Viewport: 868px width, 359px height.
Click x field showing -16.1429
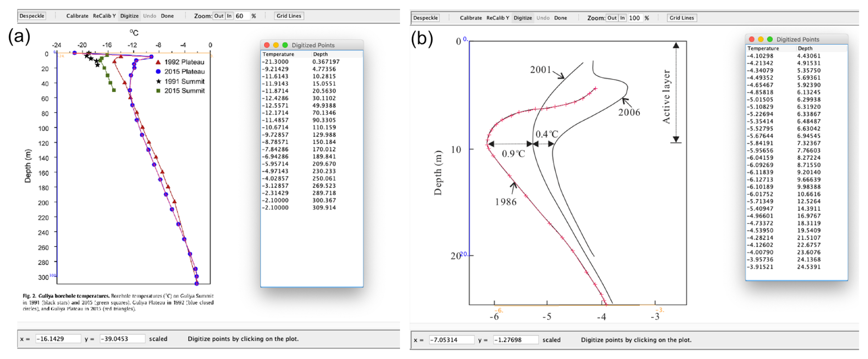[58, 339]
